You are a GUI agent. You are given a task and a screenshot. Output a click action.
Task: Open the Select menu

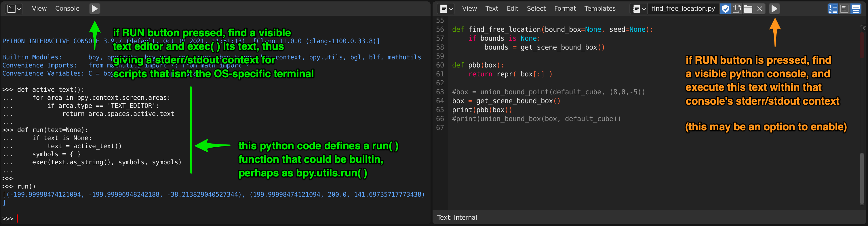pyautogui.click(x=536, y=8)
